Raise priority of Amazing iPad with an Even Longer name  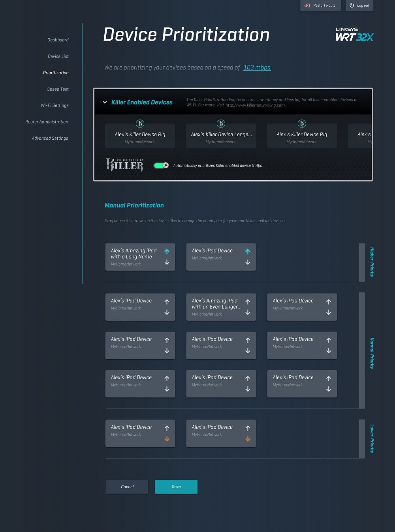pos(248,302)
